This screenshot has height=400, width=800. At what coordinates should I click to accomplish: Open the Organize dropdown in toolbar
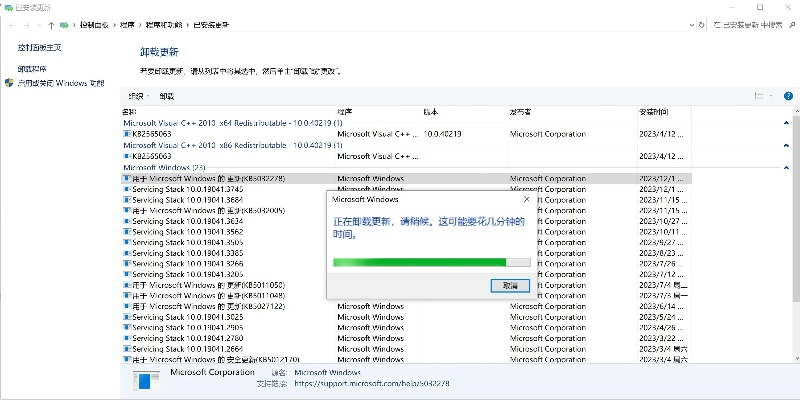pyautogui.click(x=136, y=96)
